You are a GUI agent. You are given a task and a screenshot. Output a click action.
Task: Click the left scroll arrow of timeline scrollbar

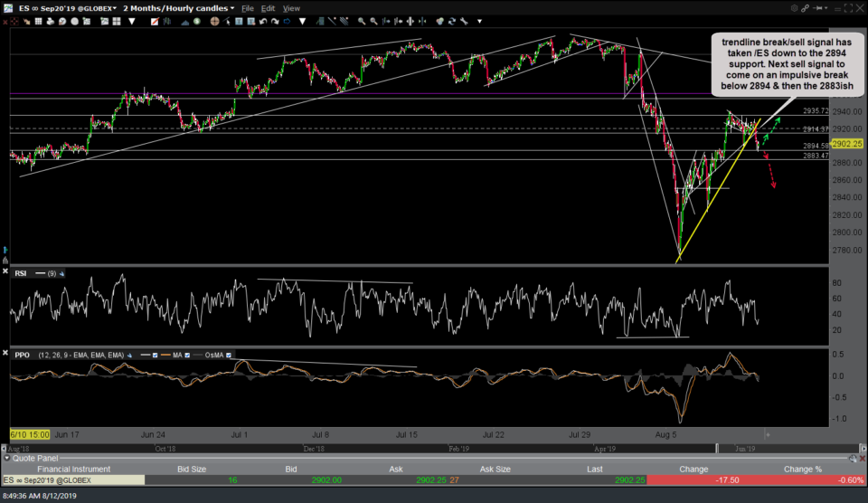4,448
